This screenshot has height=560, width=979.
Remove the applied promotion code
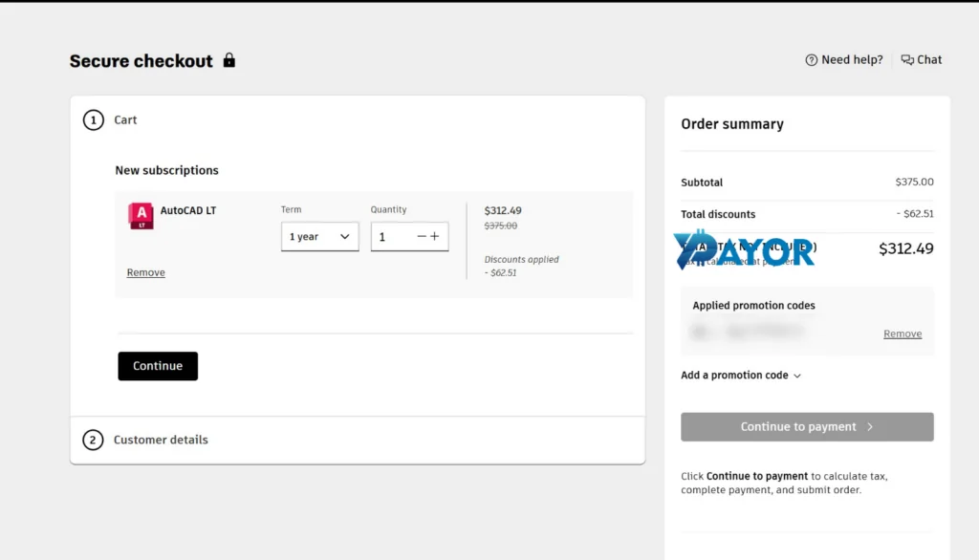pos(903,334)
